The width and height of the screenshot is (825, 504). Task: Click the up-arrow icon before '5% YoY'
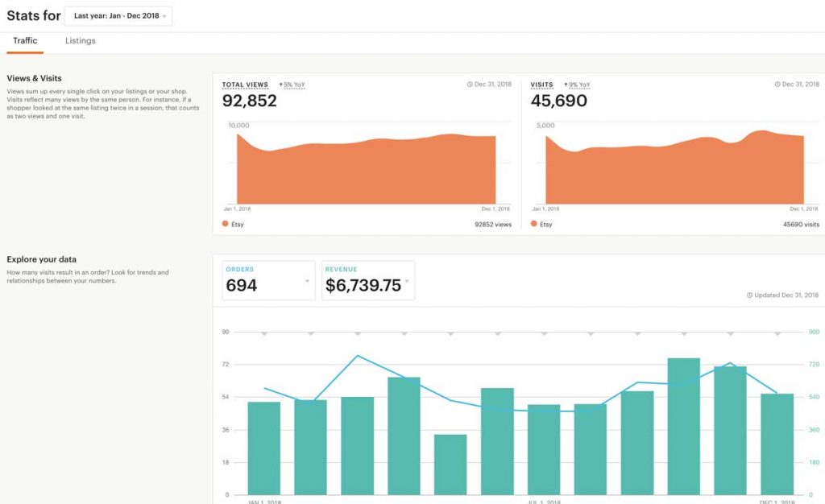(x=281, y=85)
